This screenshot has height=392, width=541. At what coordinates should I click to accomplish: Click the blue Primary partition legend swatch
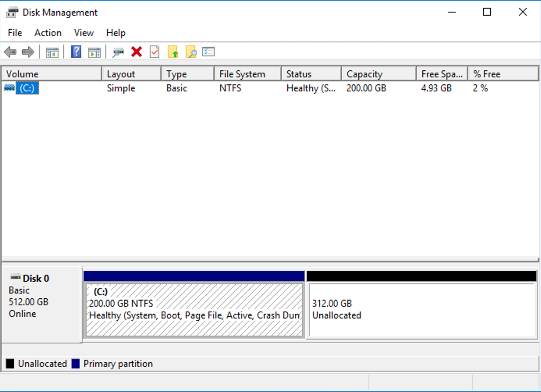click(x=76, y=364)
